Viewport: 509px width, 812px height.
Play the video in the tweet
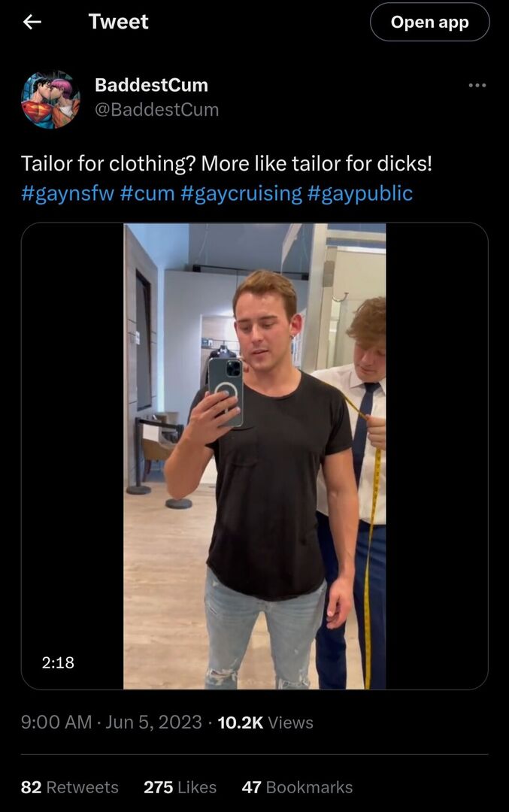click(x=254, y=456)
